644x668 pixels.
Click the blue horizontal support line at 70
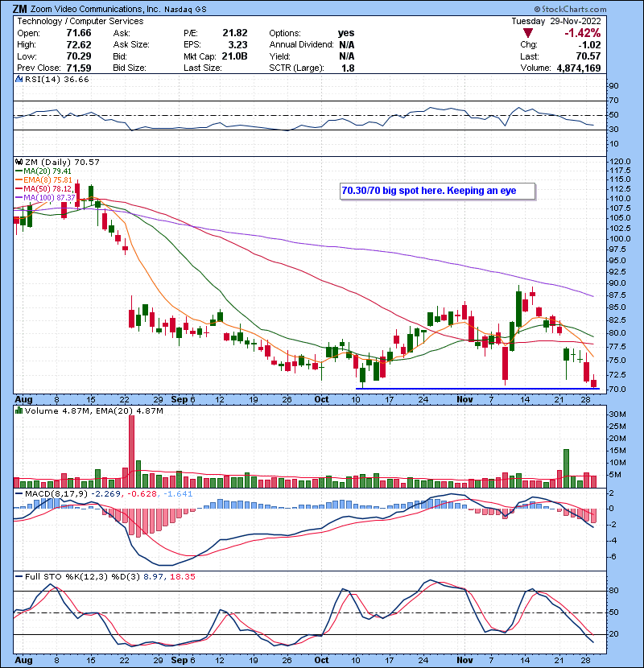pyautogui.click(x=477, y=389)
